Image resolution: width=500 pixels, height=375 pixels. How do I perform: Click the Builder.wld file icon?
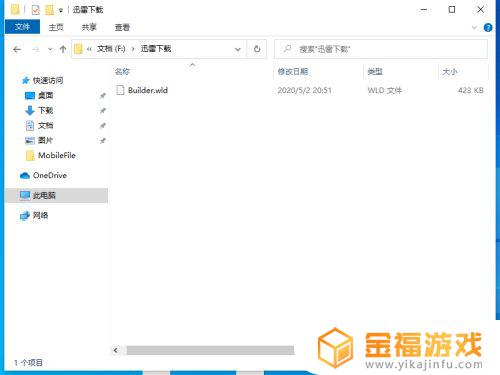point(120,90)
